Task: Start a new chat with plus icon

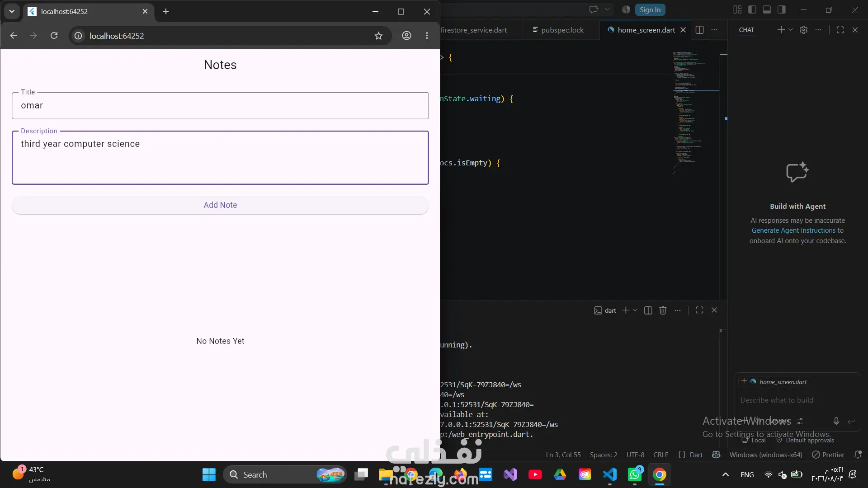Action: pyautogui.click(x=781, y=30)
